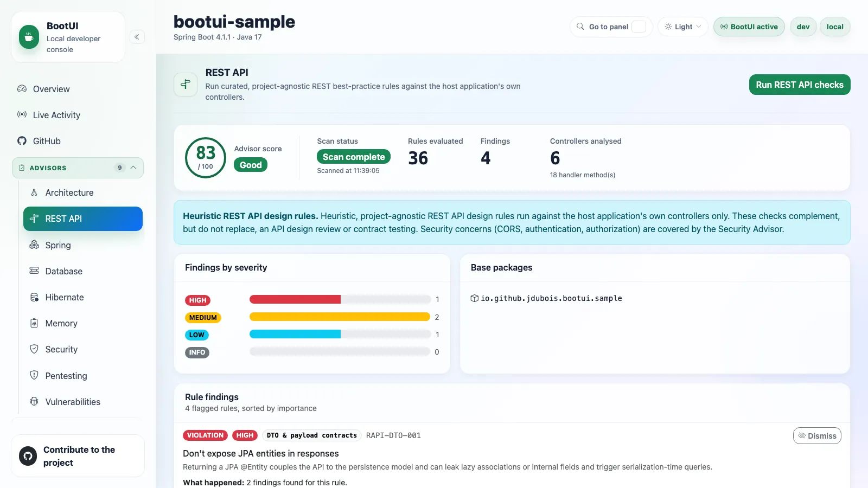868x488 pixels.
Task: Open the Contribute to the project link
Action: tap(78, 456)
